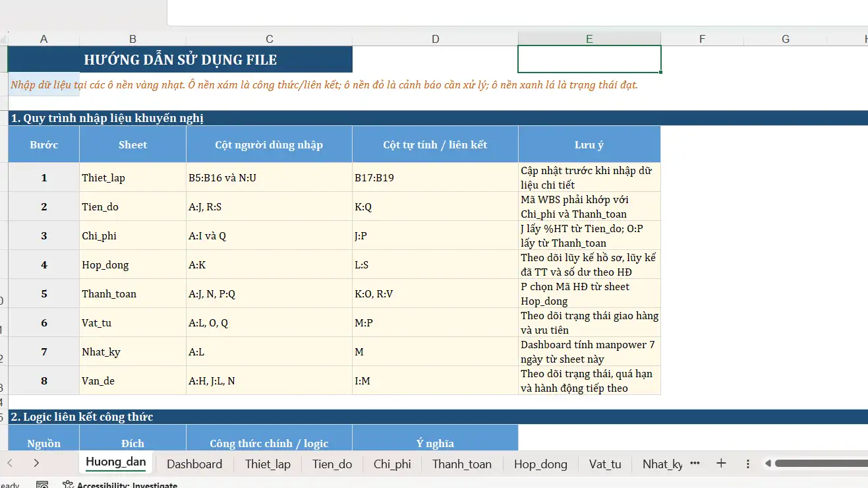Viewport: 868px width, 488px height.
Task: Show more hidden sheet tabs ellipsis
Action: [x=695, y=464]
